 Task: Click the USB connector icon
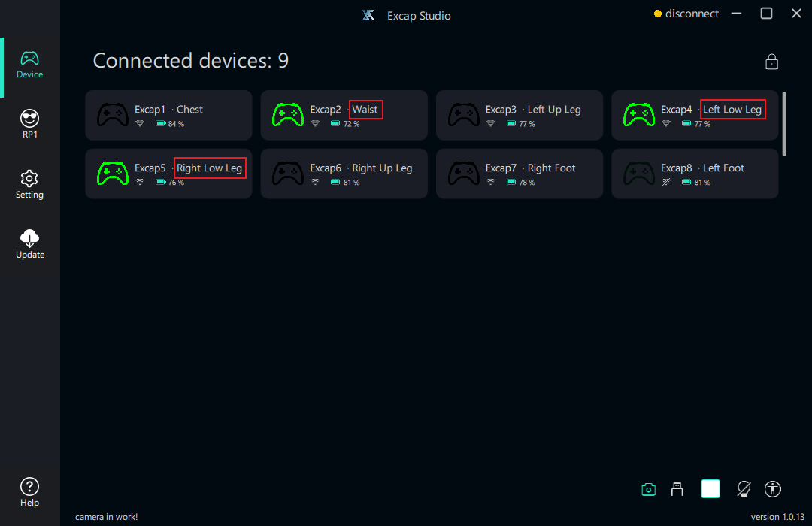pos(677,489)
